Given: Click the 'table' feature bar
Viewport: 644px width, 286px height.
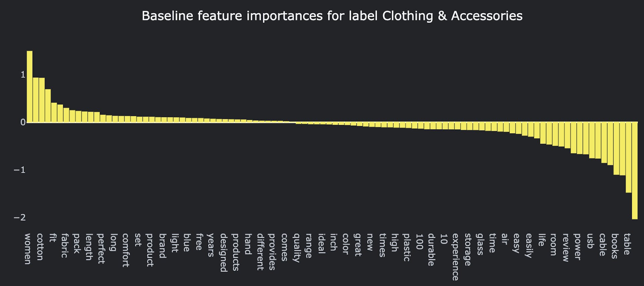Looking at the screenshot, I should pyautogui.click(x=629, y=157).
